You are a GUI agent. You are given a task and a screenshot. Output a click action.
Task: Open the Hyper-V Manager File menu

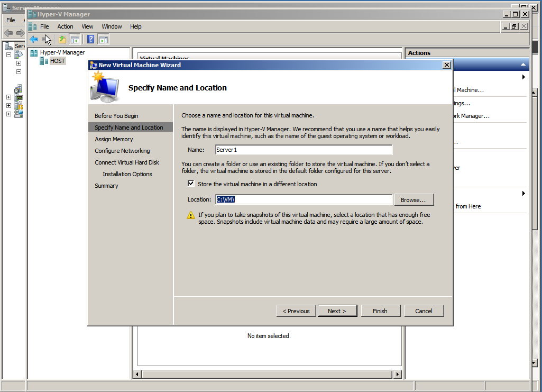44,26
